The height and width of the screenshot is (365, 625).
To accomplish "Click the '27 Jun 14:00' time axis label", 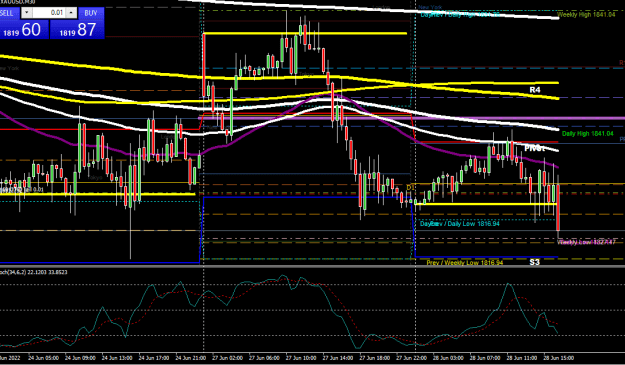I will coord(338,358).
